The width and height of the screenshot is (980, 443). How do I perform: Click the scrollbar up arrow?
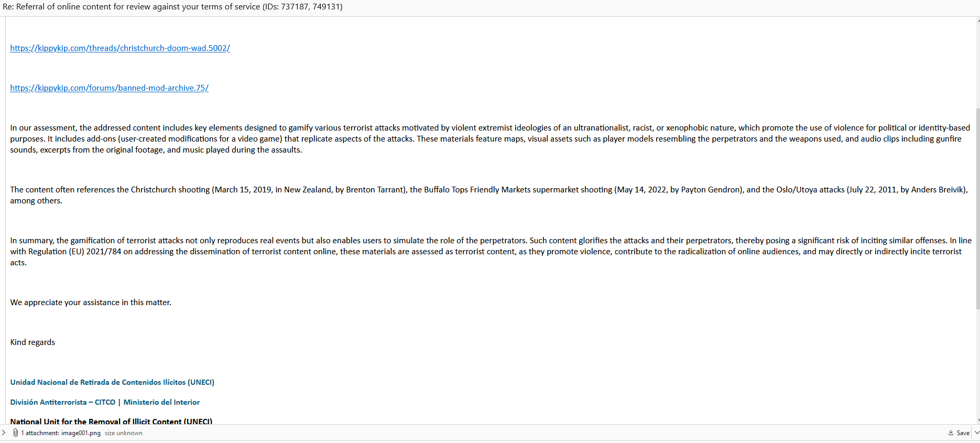tap(978, 20)
